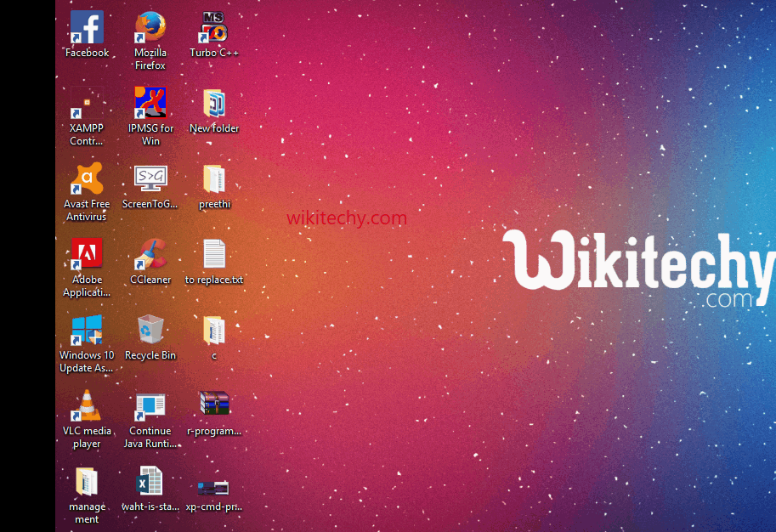Select the to replace.txt file

coord(214,255)
